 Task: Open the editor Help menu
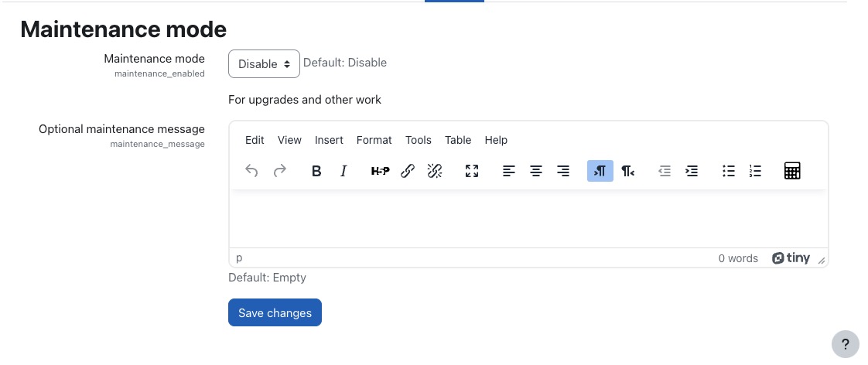496,141
